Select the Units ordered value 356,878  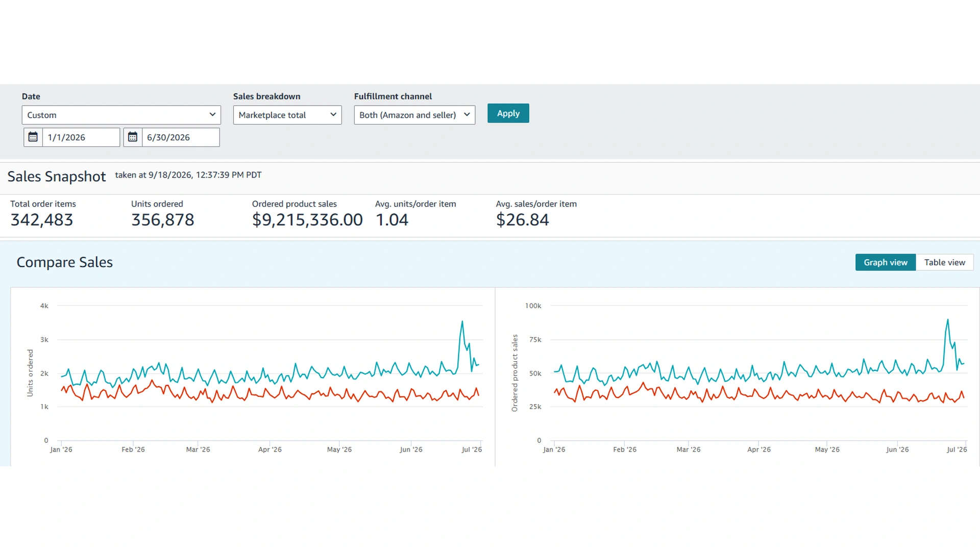click(x=163, y=220)
